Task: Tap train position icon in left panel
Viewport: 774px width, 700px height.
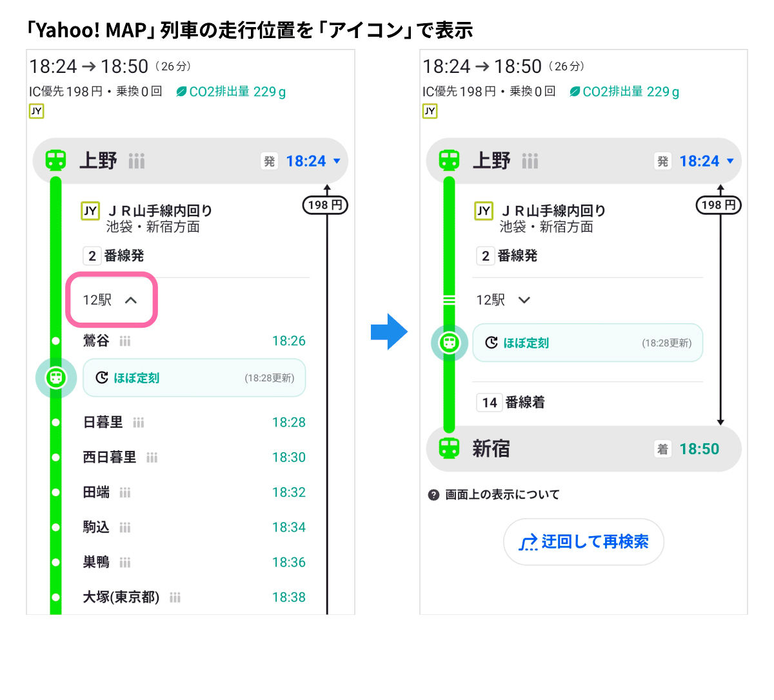Action: 56,377
